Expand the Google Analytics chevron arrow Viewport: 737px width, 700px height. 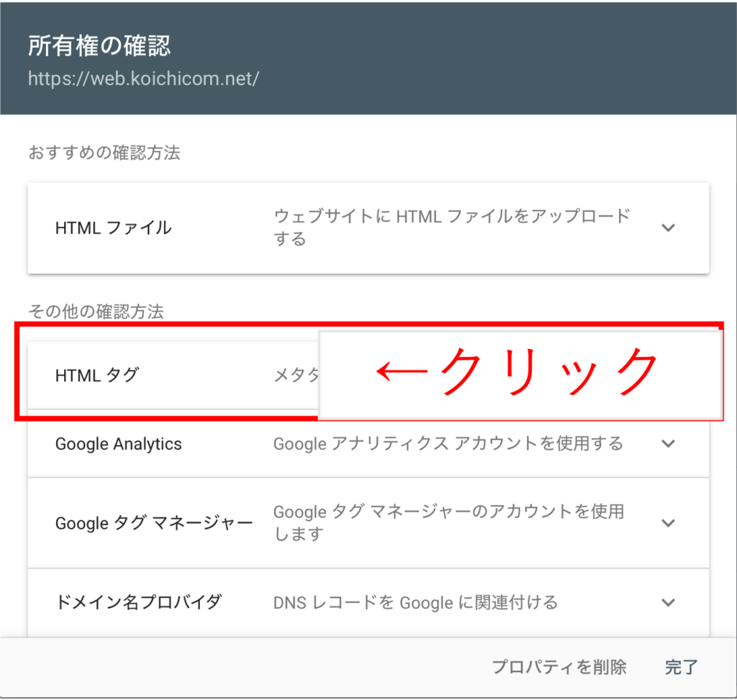(x=668, y=443)
